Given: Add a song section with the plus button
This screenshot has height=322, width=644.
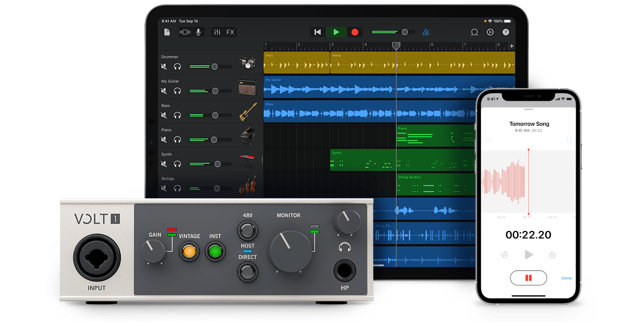Looking at the screenshot, I should [x=512, y=46].
